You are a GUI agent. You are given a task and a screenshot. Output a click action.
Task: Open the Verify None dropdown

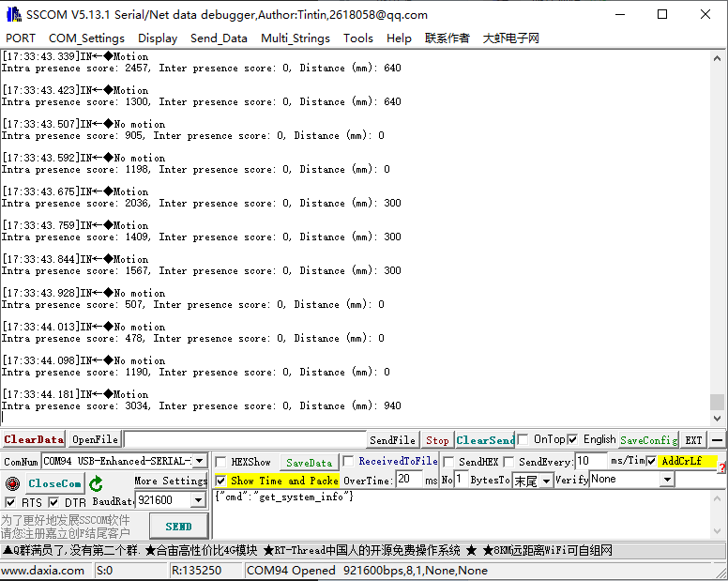pyautogui.click(x=667, y=480)
